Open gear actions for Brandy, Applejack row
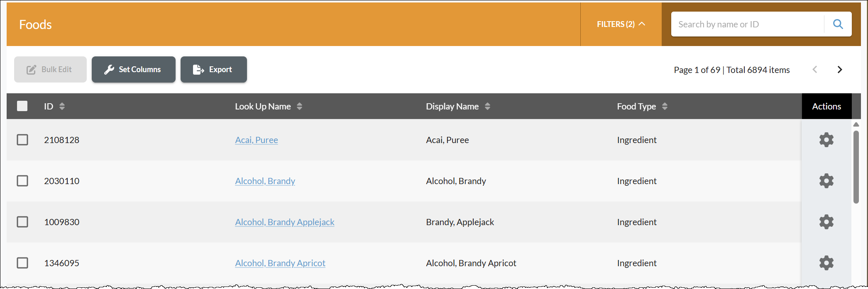The height and width of the screenshot is (289, 868). click(826, 222)
